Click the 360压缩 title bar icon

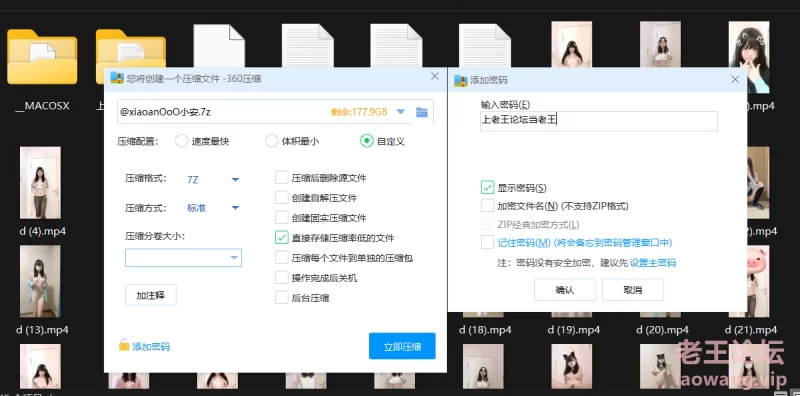[x=117, y=78]
